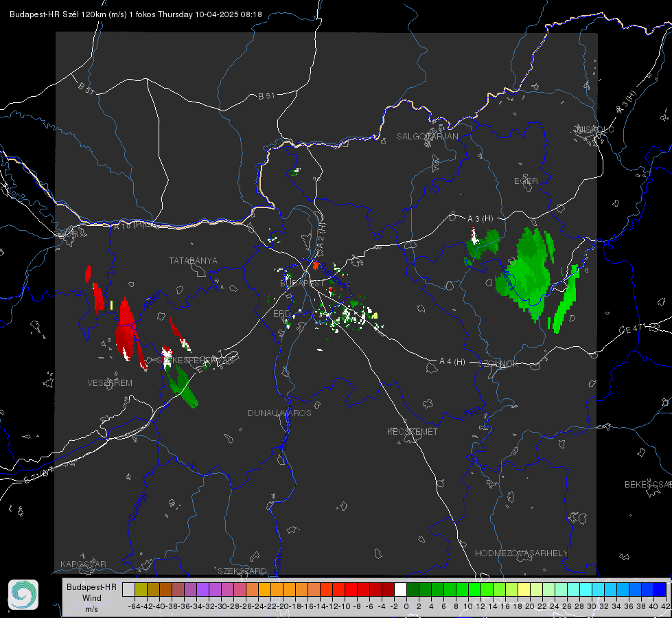Screen dimensions: 672x618
Task: Click the 'A 2 (H)' road label
Action: [321, 235]
